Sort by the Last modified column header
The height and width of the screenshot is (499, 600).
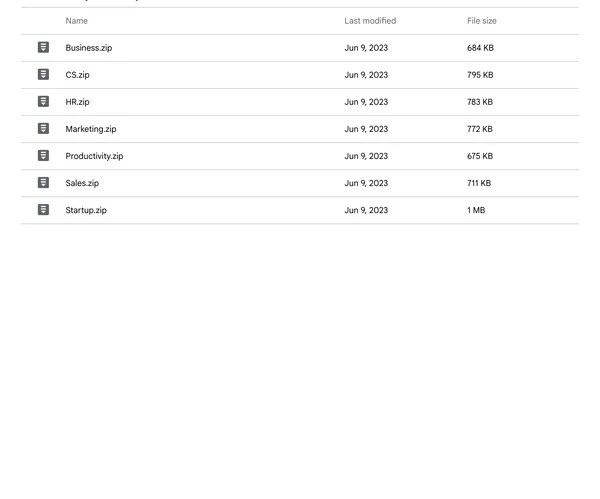[x=370, y=21]
